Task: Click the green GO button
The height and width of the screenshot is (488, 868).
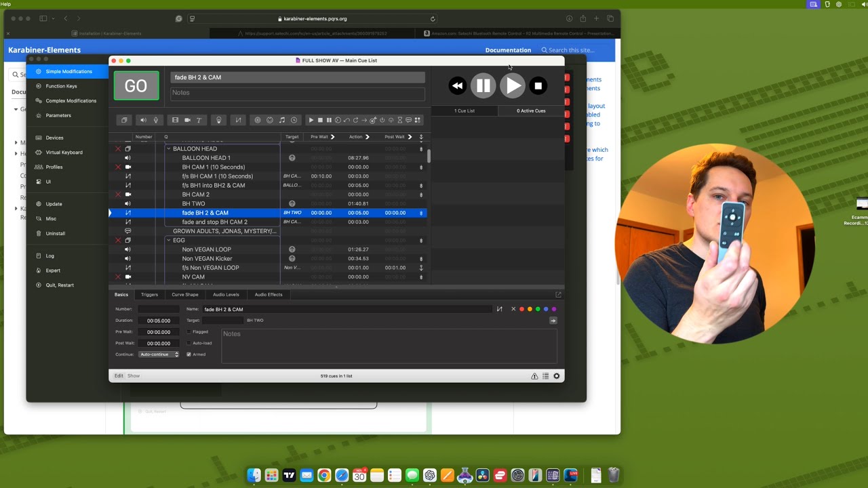Action: click(136, 85)
